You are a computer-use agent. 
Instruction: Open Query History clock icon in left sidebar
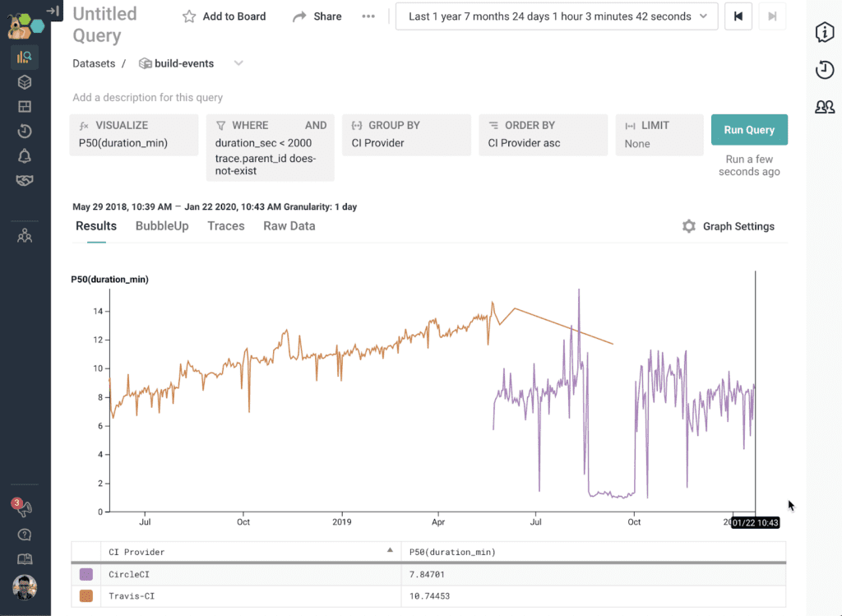tap(25, 132)
